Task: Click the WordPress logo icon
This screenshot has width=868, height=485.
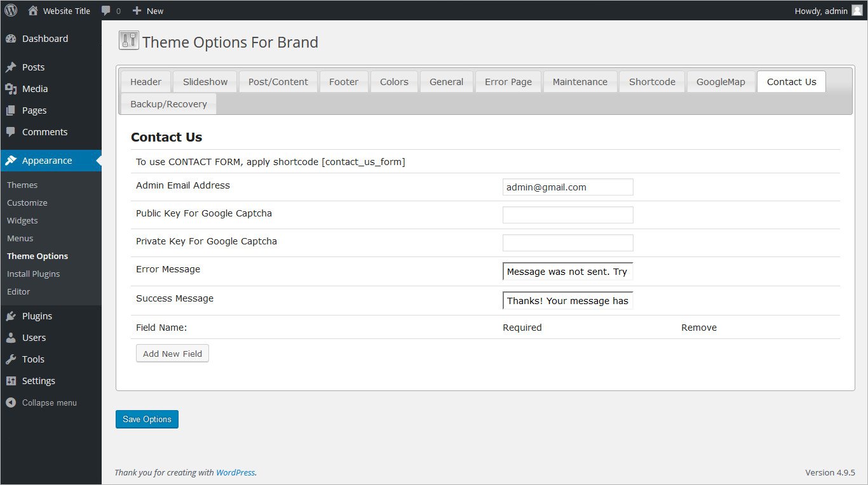Action: [x=11, y=10]
